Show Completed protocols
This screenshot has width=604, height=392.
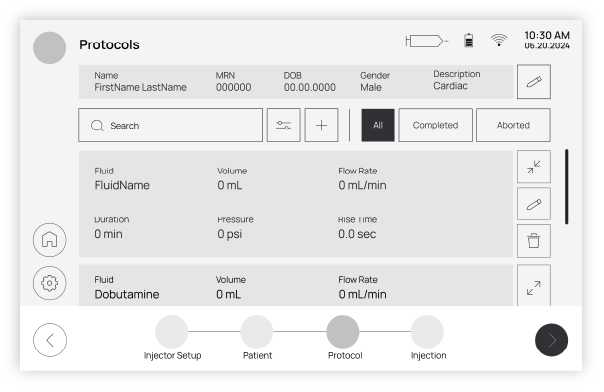[x=435, y=125]
